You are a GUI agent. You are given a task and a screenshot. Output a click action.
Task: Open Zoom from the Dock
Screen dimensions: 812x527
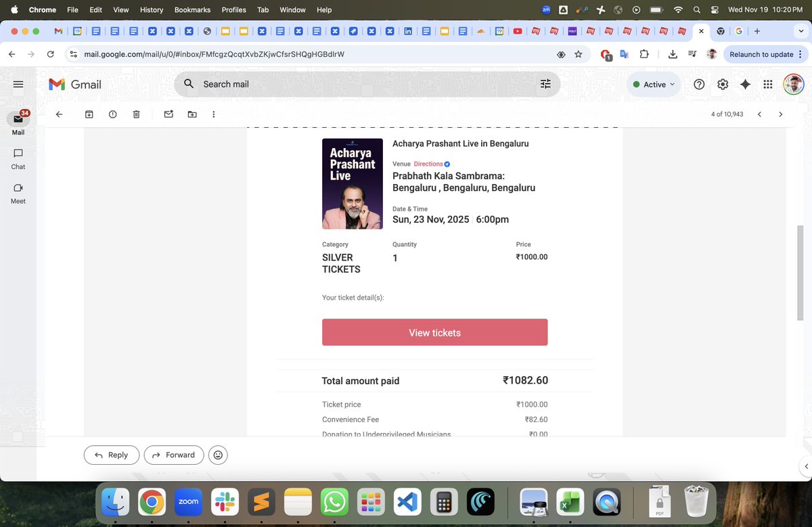point(188,503)
